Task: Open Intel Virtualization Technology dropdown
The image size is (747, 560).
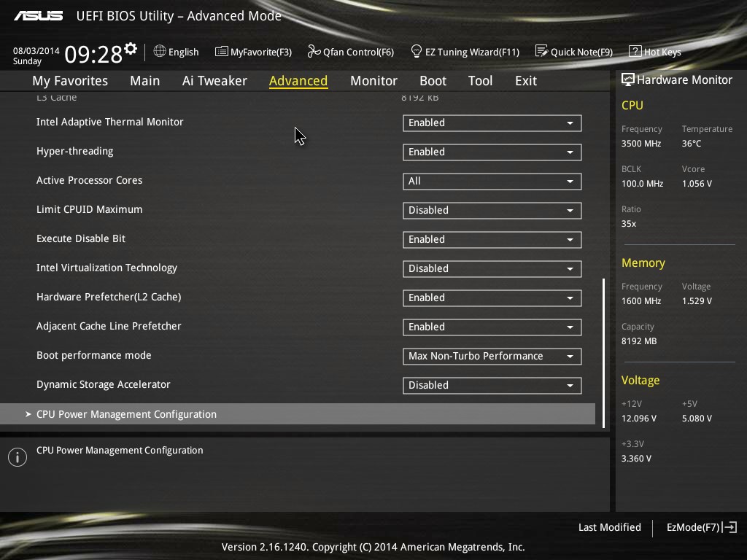Action: pyautogui.click(x=492, y=268)
